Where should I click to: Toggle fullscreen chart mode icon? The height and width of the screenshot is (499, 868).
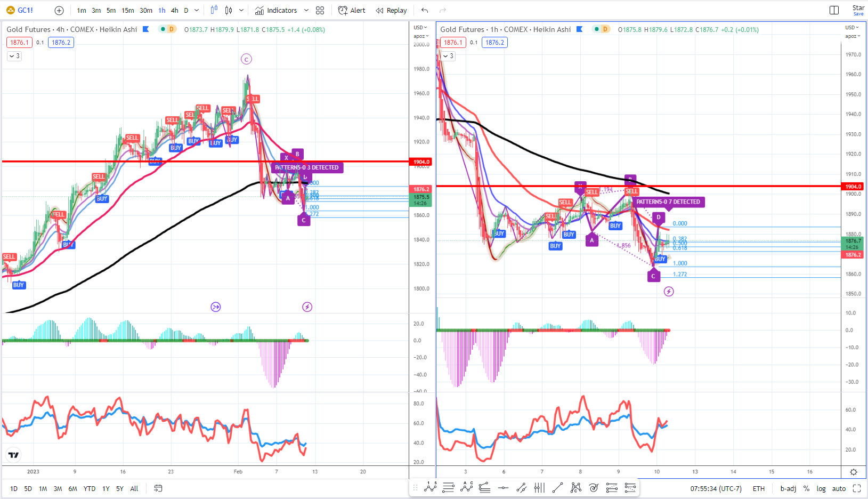point(857,488)
